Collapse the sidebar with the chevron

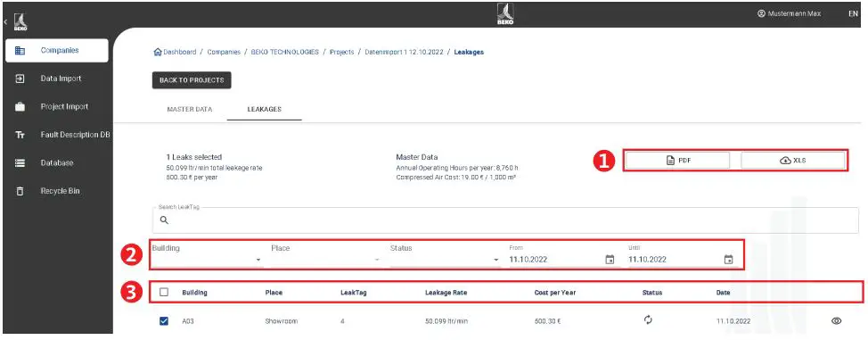(x=5, y=21)
